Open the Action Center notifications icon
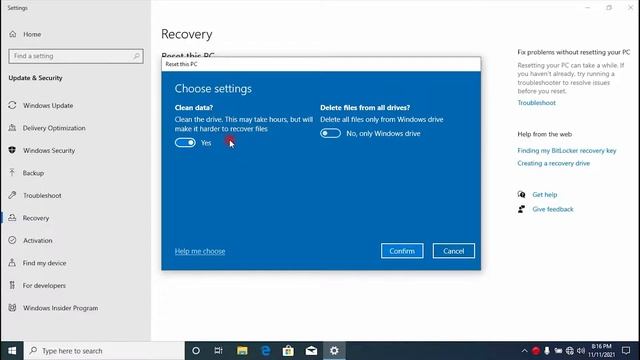640x360 pixels. 626,351
